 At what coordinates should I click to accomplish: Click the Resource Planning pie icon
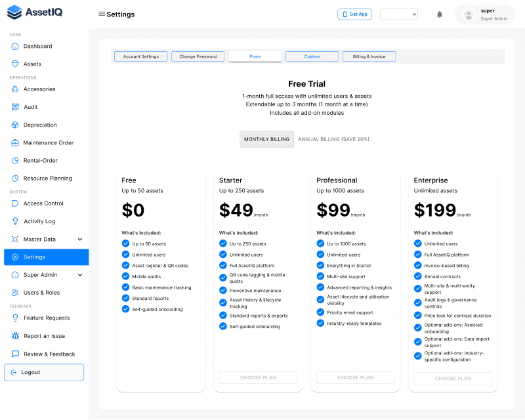[x=15, y=178]
